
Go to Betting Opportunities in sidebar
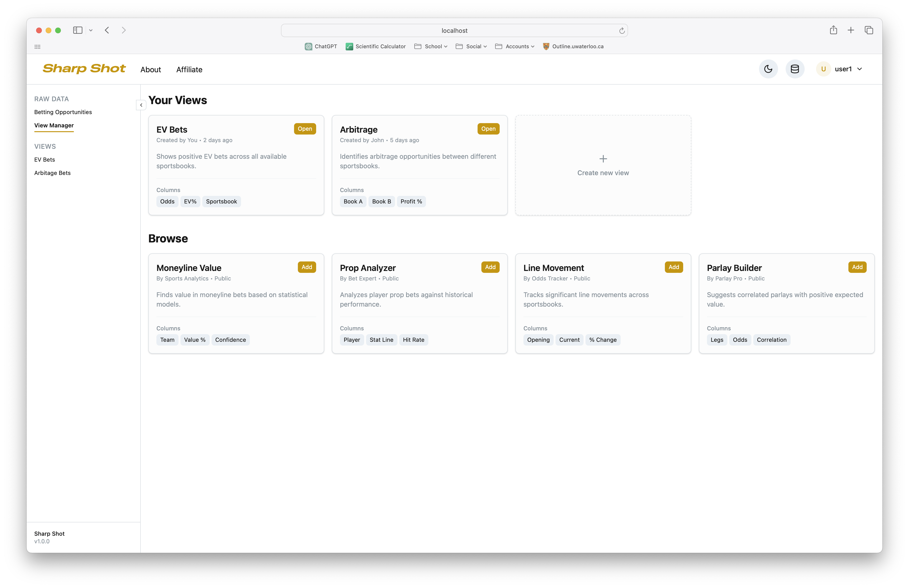(63, 112)
